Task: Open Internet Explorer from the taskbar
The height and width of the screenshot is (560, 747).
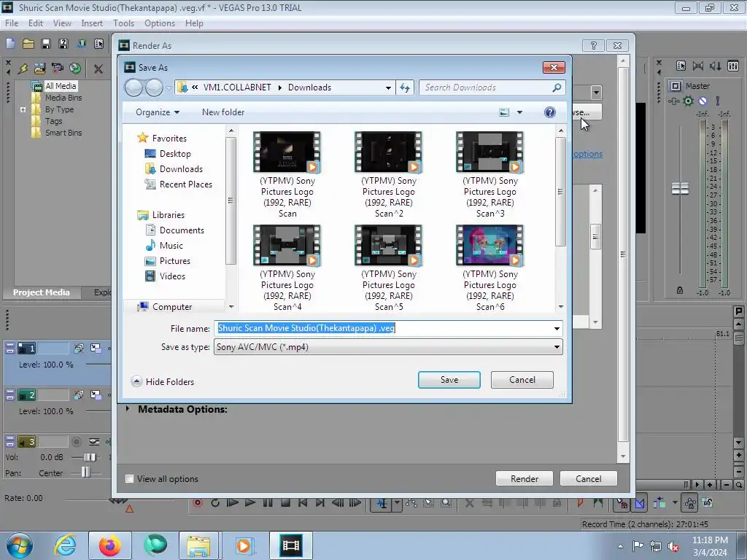Action: pos(65,545)
